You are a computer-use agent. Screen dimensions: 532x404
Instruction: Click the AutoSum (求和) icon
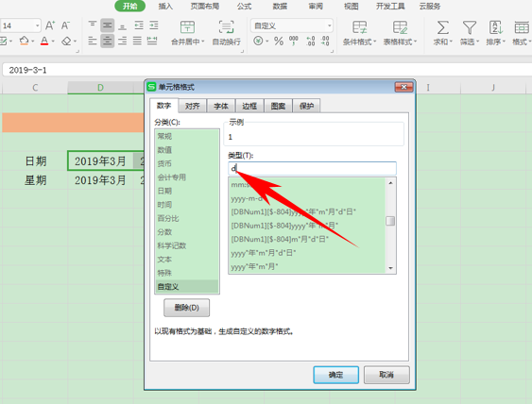coord(442,27)
